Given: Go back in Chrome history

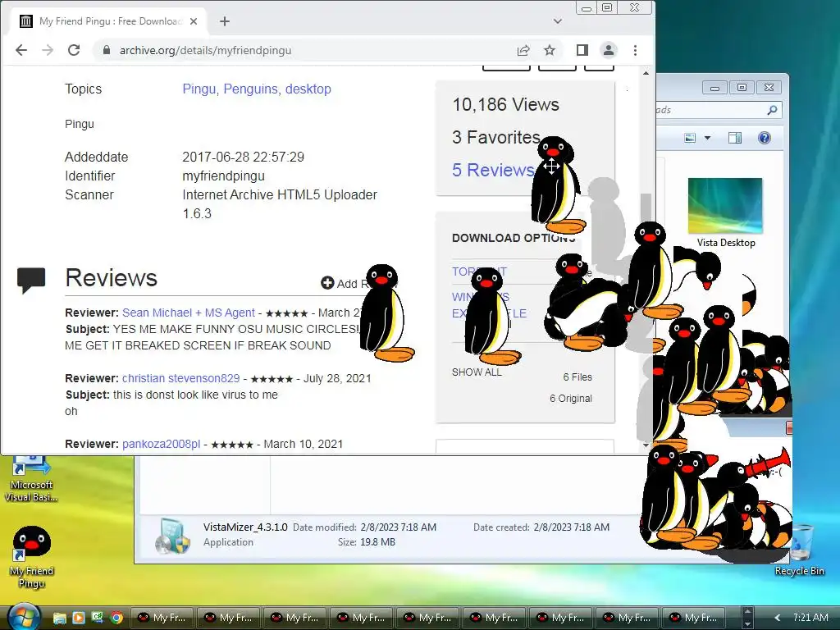Looking at the screenshot, I should [21, 50].
